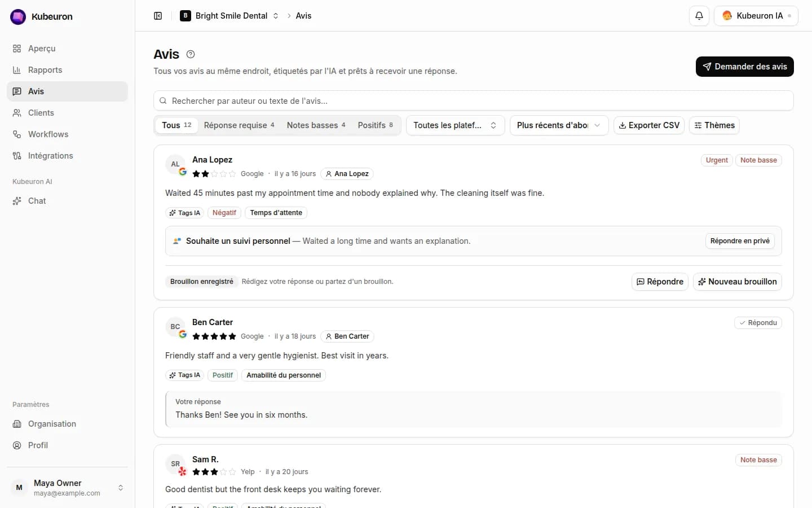The image size is (812, 508).
Task: Open Rapports in the sidebar
Action: pyautogui.click(x=67, y=70)
